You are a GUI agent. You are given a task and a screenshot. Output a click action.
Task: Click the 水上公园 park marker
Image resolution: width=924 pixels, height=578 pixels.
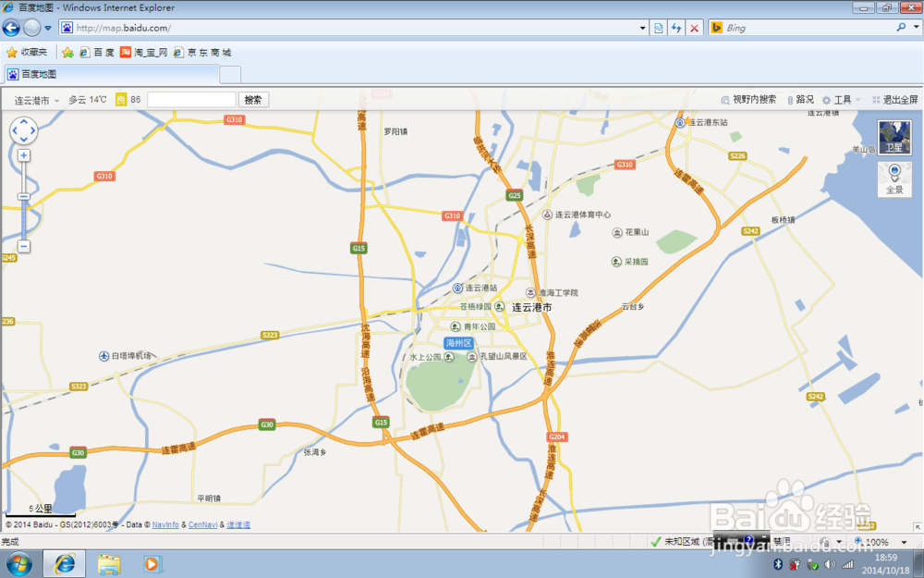(449, 357)
